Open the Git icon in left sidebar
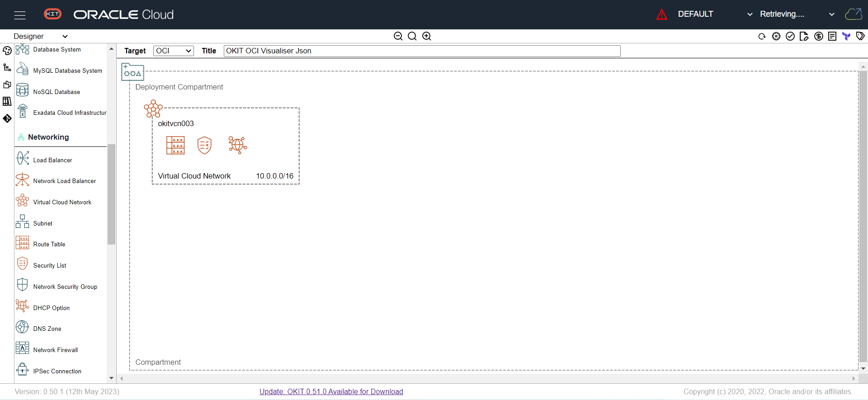 7,118
